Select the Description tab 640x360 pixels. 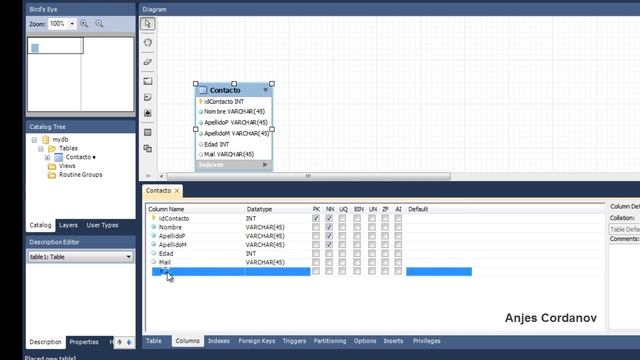45,342
